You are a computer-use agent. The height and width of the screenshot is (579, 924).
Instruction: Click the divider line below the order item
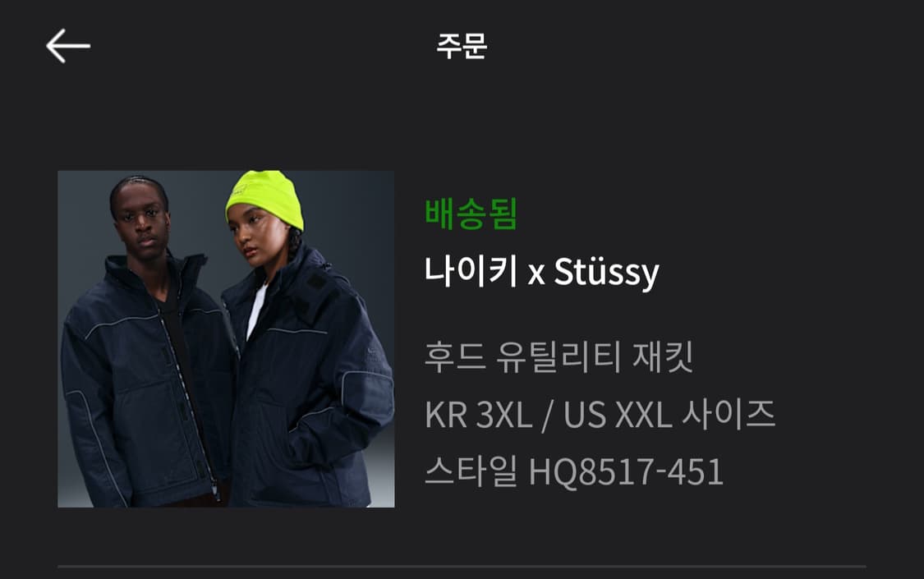coord(462,567)
